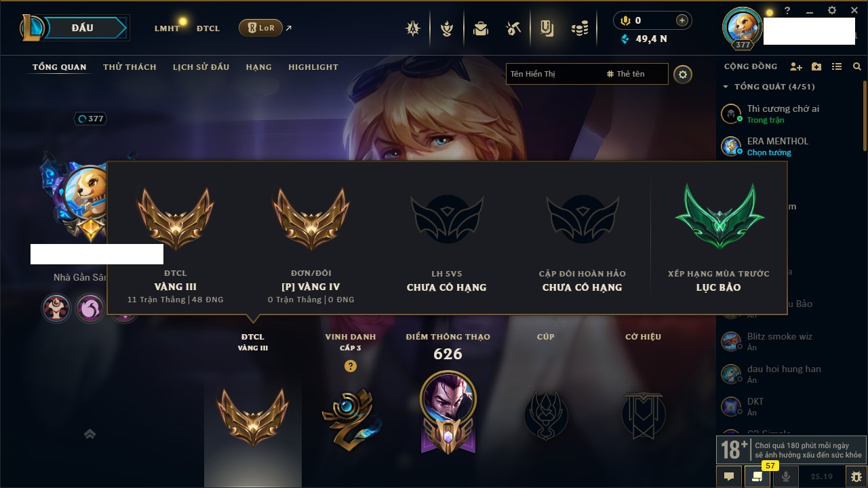Toggle the chat window button
This screenshot has width=868, height=488.
pyautogui.click(x=729, y=476)
